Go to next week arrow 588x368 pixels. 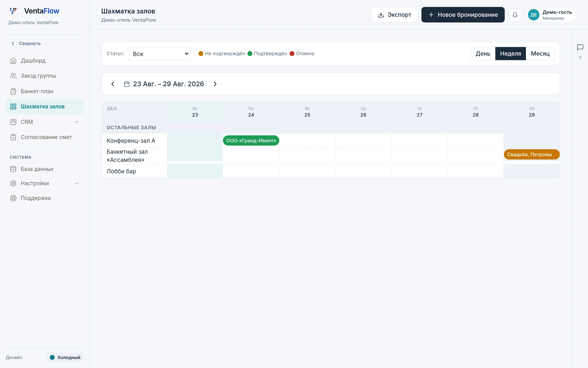pyautogui.click(x=215, y=84)
